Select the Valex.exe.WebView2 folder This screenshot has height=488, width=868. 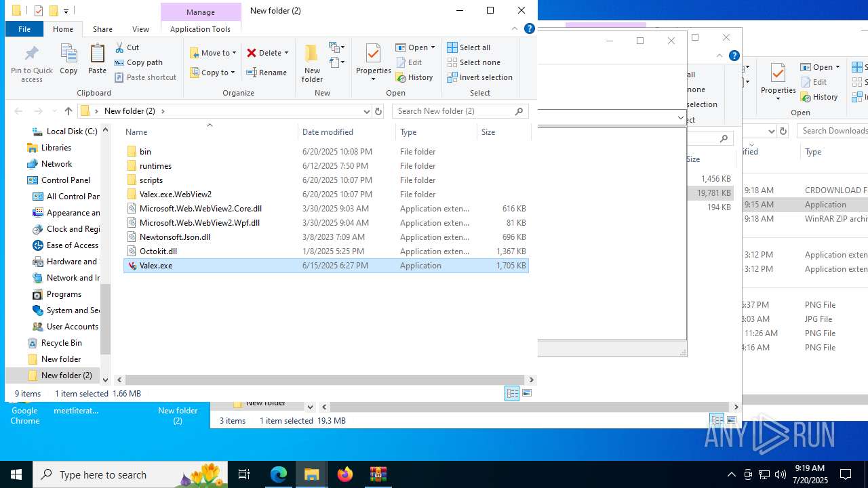tap(325, 195)
